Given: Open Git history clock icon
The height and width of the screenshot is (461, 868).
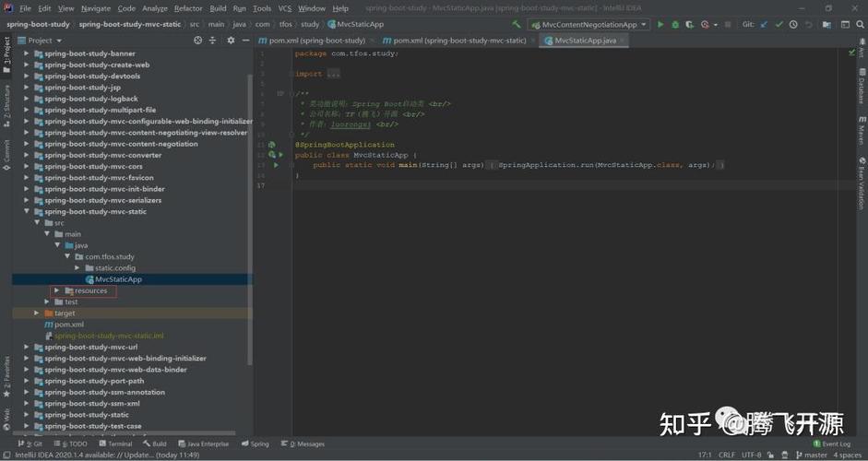Looking at the screenshot, I should coord(793,24).
